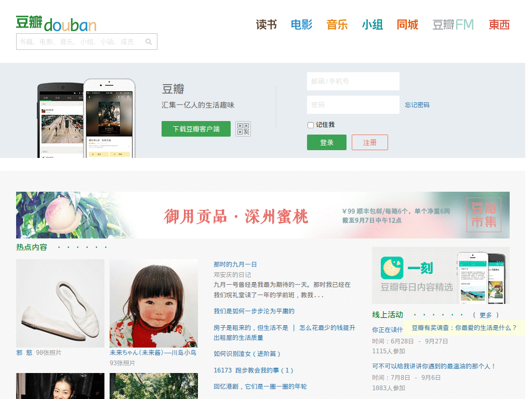Click the green 登录 button
The width and height of the screenshot is (532, 399).
pos(326,142)
